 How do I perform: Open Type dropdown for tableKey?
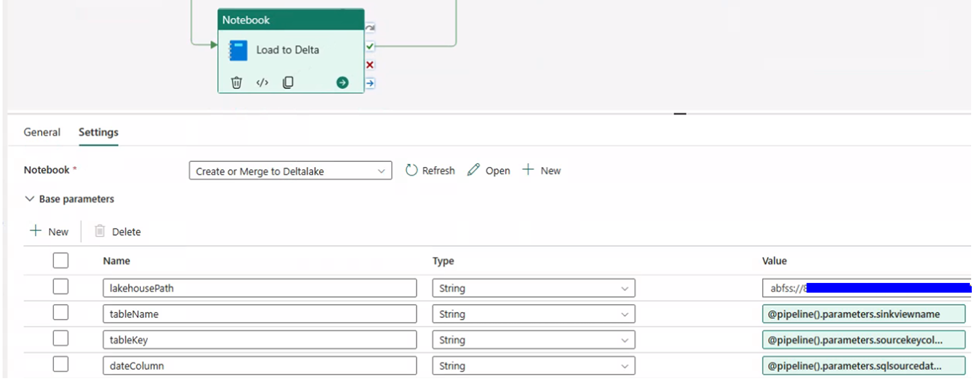coord(534,340)
